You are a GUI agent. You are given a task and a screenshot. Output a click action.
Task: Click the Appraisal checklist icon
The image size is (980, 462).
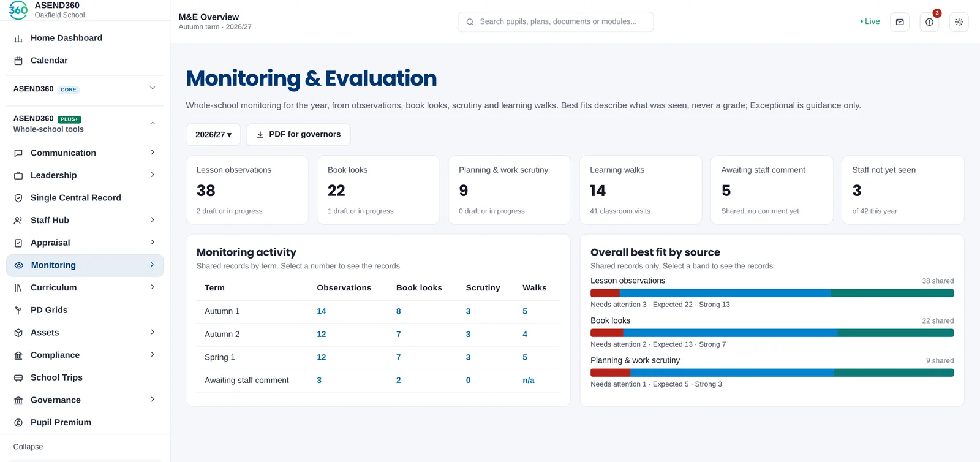tap(18, 243)
